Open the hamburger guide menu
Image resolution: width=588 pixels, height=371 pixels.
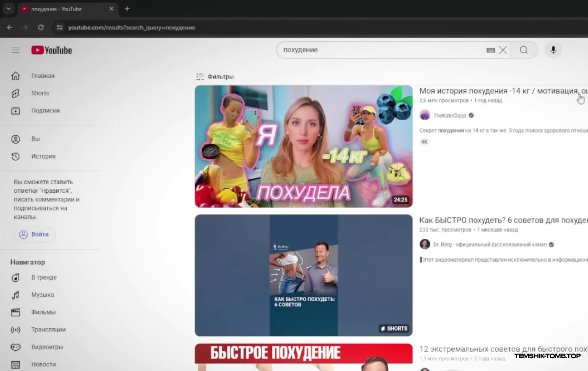click(x=16, y=50)
